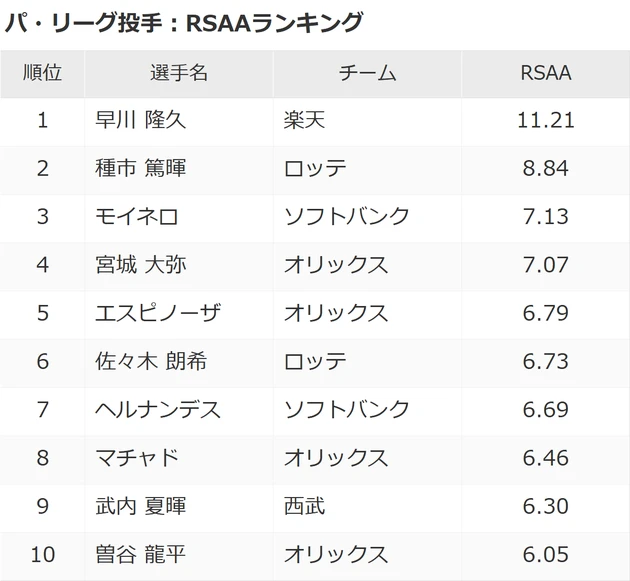Select the 西武 team cell
630x581 pixels.
[x=305, y=505]
